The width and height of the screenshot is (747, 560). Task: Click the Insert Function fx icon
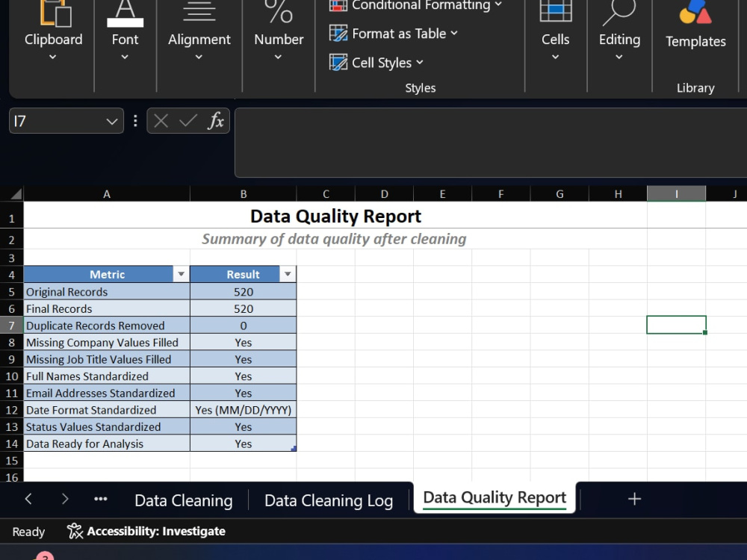[x=216, y=121]
